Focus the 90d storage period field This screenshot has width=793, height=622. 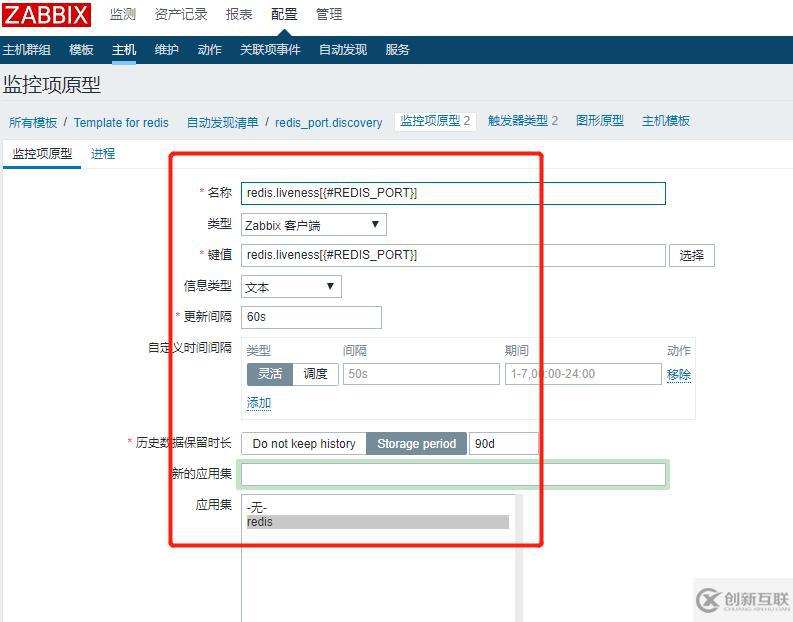click(x=504, y=443)
